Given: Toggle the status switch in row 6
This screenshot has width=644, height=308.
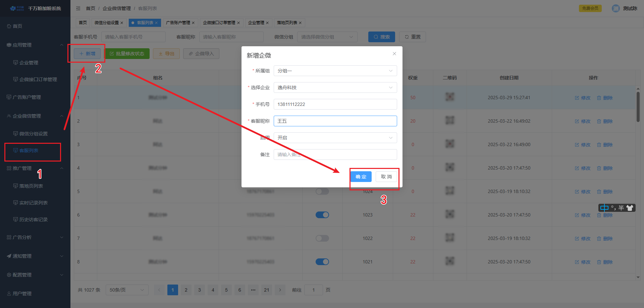Looking at the screenshot, I should point(322,215).
